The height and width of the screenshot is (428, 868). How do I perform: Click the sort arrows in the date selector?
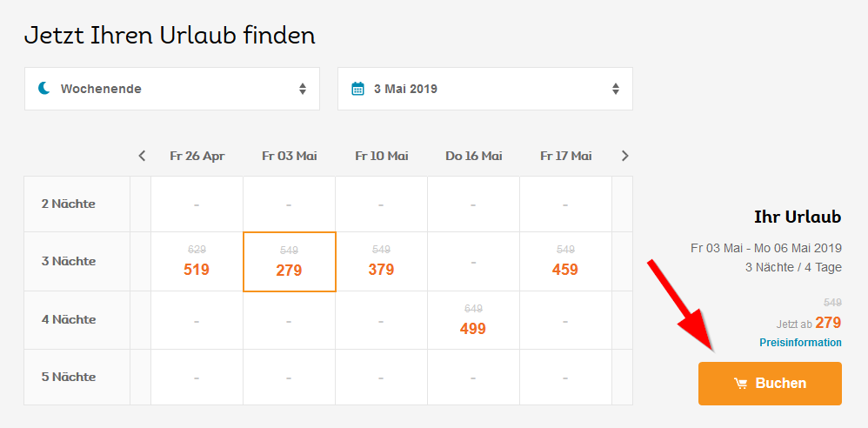pyautogui.click(x=616, y=89)
